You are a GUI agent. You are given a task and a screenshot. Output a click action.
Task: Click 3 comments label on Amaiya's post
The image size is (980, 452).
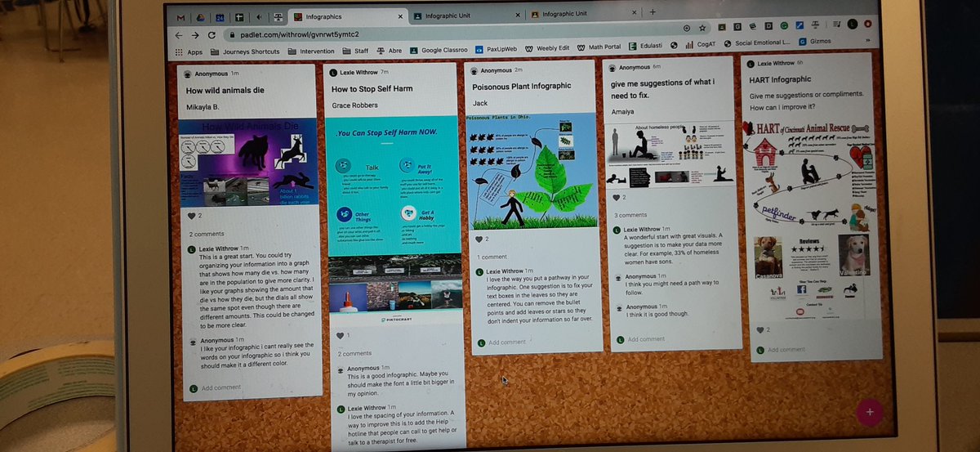click(x=630, y=216)
